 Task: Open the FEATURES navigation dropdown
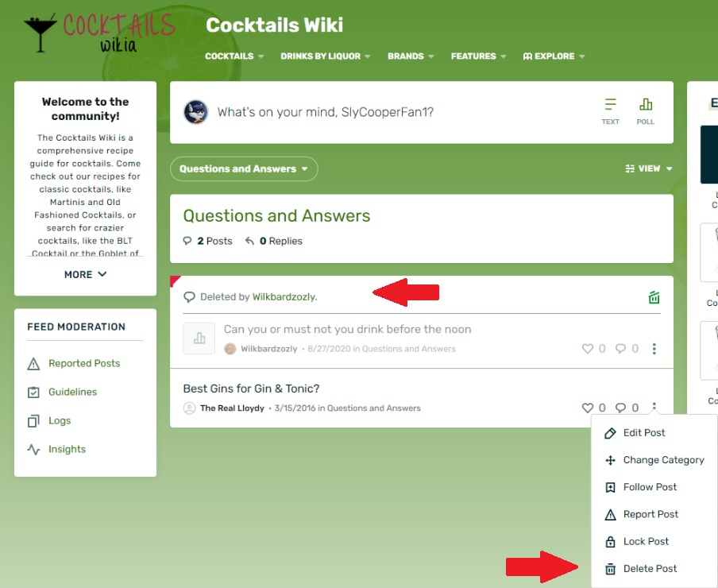coord(478,56)
